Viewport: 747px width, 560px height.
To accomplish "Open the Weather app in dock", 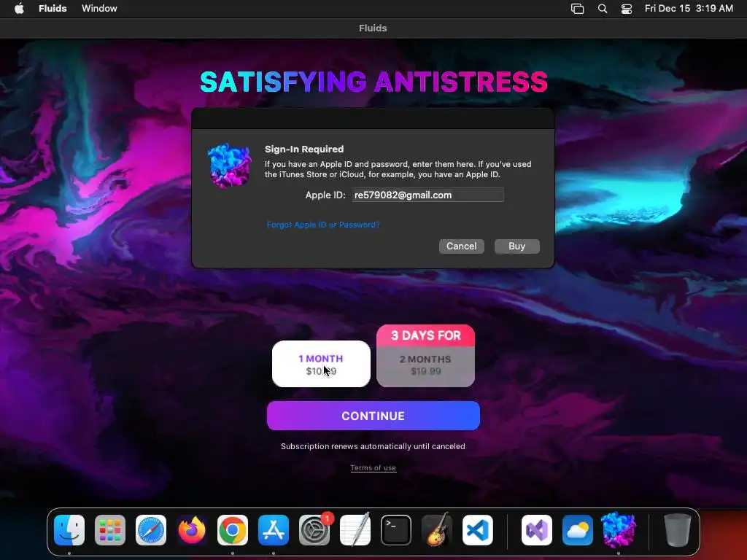I will pyautogui.click(x=578, y=530).
